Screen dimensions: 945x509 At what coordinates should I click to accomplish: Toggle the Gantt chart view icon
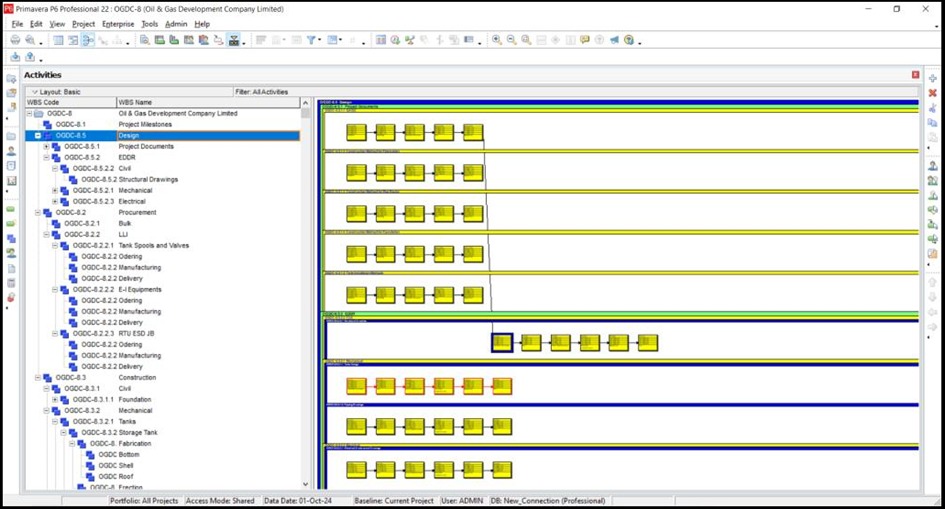coord(73,40)
